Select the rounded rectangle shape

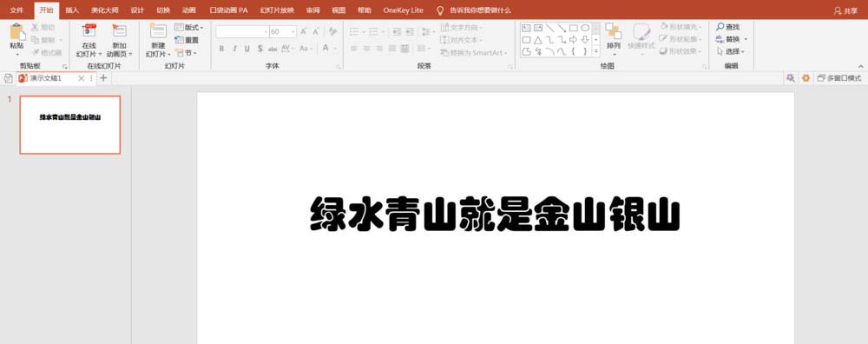pyautogui.click(x=526, y=40)
